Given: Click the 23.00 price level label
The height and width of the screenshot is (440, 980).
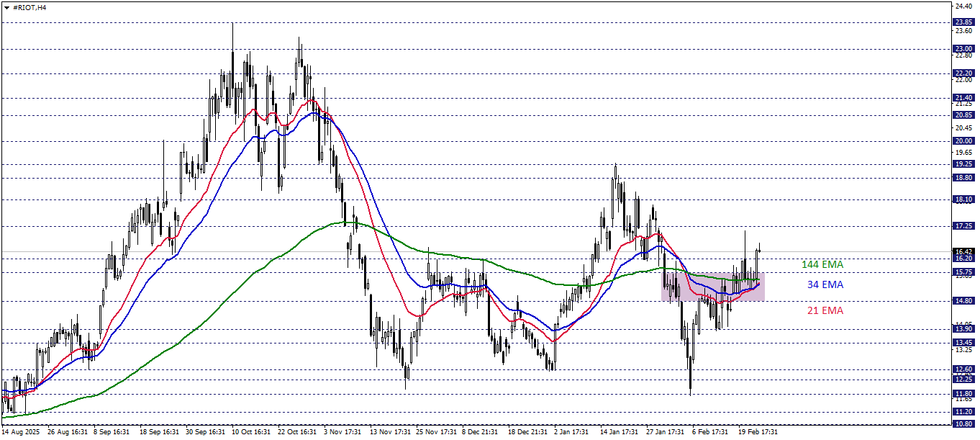Looking at the screenshot, I should (x=963, y=49).
